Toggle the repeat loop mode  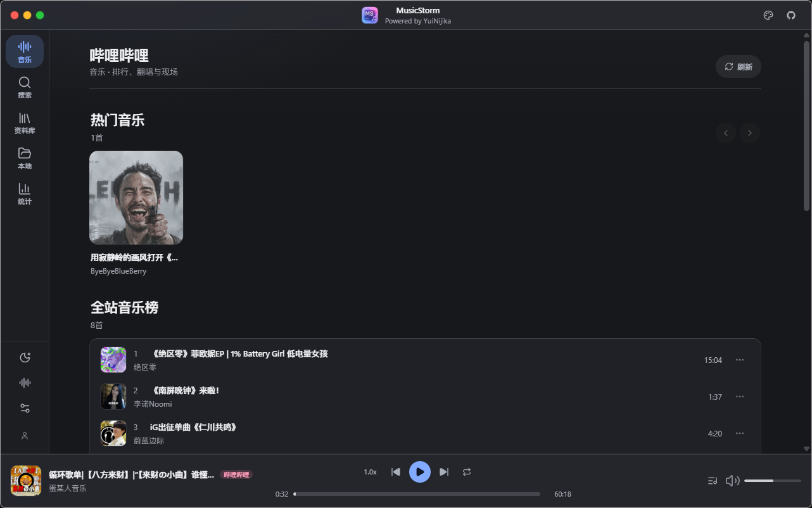[x=467, y=472]
